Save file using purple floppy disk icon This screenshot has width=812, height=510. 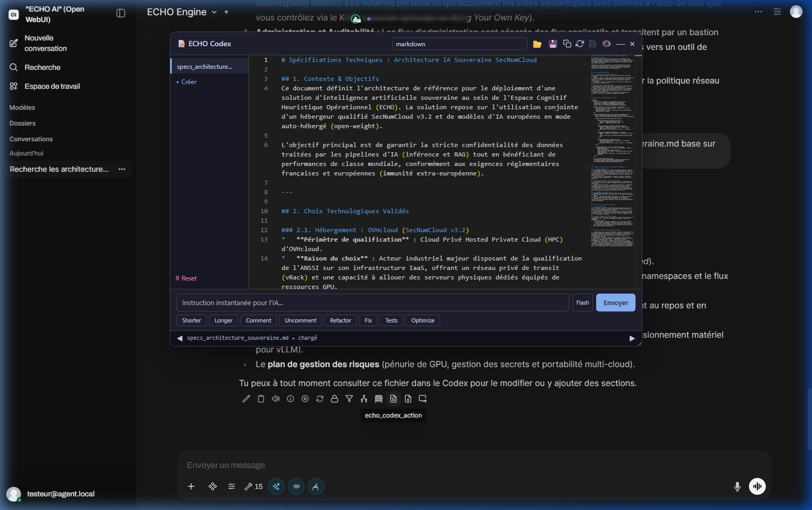pyautogui.click(x=553, y=44)
